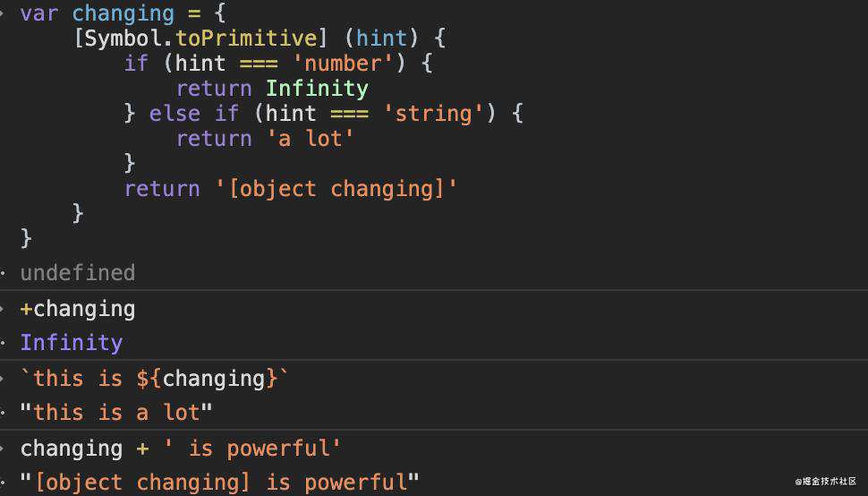Click the output "this is a lot"
The height and width of the screenshot is (496, 868).
(115, 413)
